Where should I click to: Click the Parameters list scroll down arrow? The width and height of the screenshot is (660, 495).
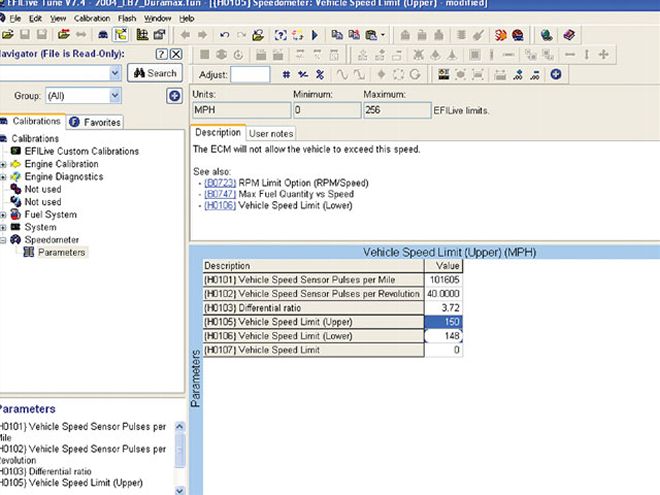click(179, 490)
